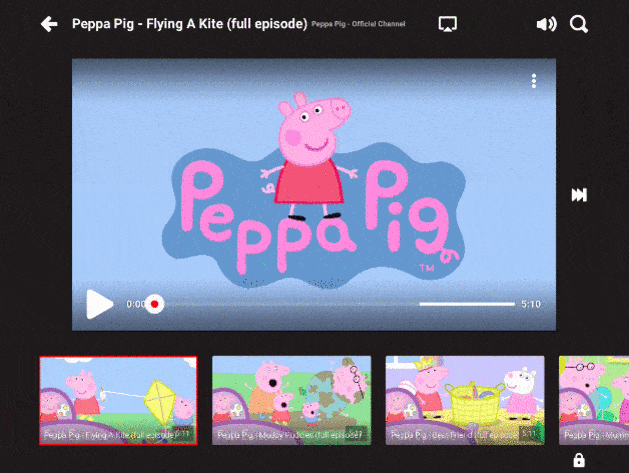Open the three-dot video options menu
629x473 pixels.
534,81
